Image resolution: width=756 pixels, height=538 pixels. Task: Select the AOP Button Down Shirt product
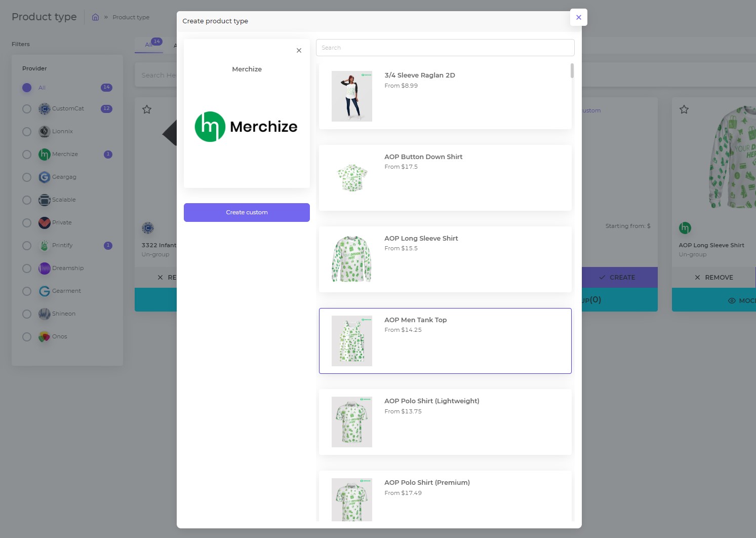[x=445, y=178]
